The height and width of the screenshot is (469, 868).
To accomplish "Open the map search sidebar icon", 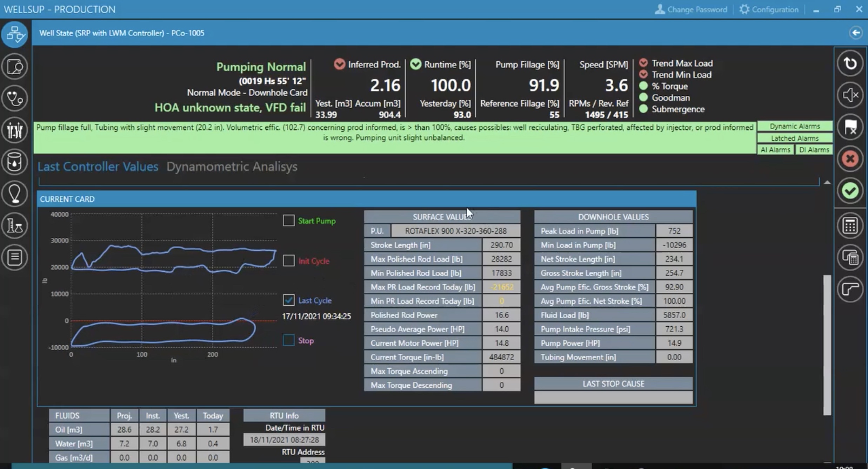I will coord(15,66).
